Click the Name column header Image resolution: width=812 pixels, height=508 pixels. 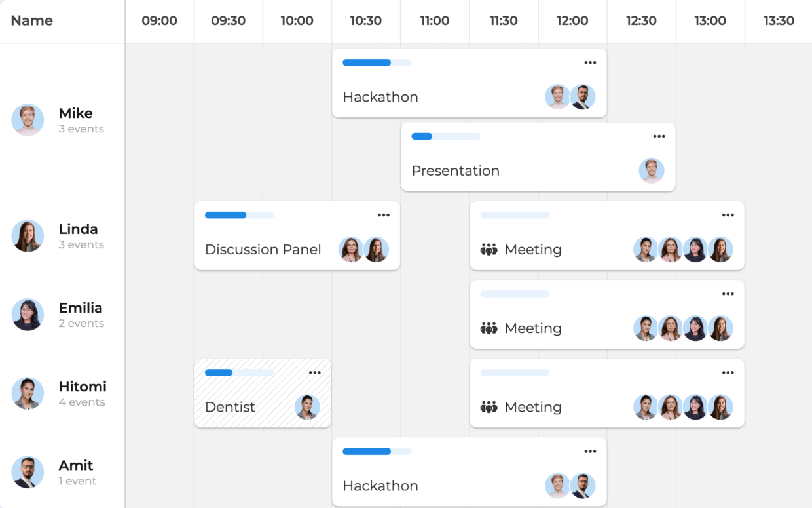31,20
